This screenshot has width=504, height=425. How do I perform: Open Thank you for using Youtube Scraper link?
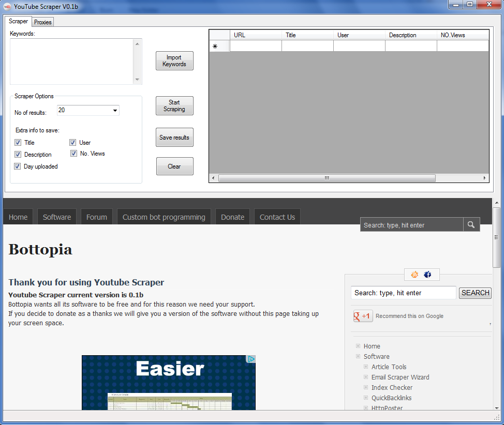point(86,282)
